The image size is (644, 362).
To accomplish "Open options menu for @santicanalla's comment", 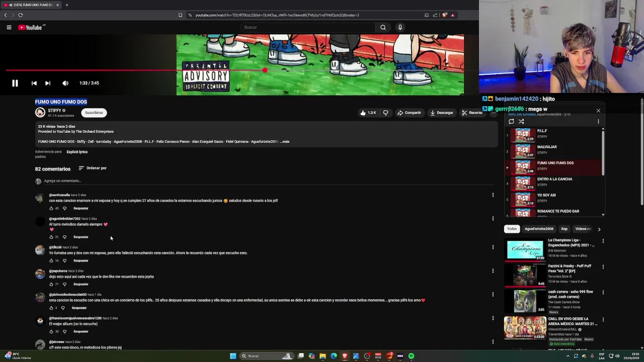I will pyautogui.click(x=493, y=195).
